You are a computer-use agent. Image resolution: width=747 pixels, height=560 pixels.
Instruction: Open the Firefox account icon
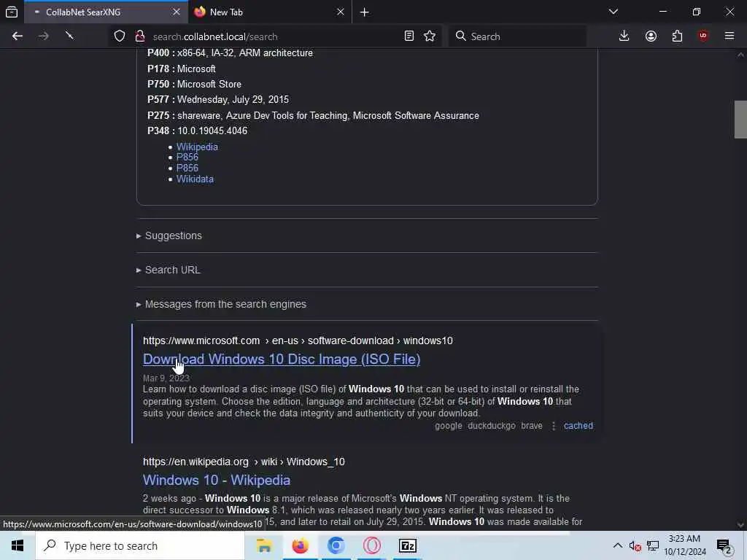651,36
